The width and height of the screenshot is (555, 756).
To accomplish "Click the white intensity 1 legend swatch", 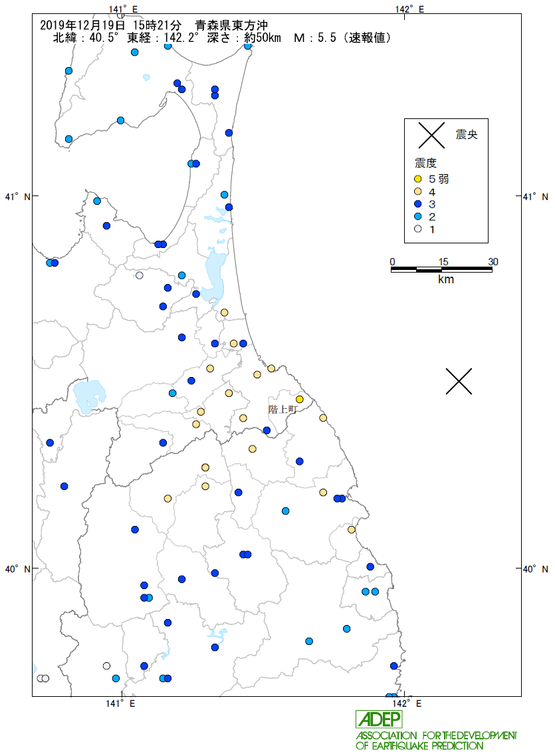I will (x=417, y=229).
